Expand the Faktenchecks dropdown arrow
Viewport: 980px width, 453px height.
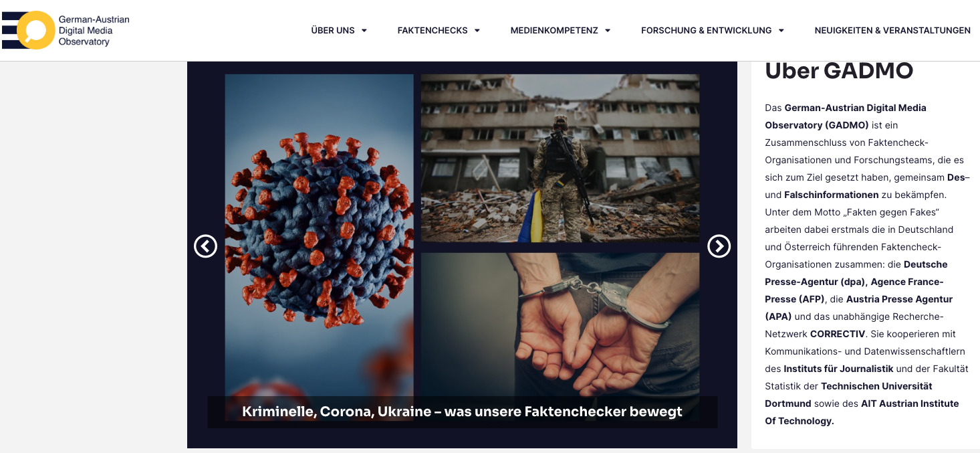point(477,31)
